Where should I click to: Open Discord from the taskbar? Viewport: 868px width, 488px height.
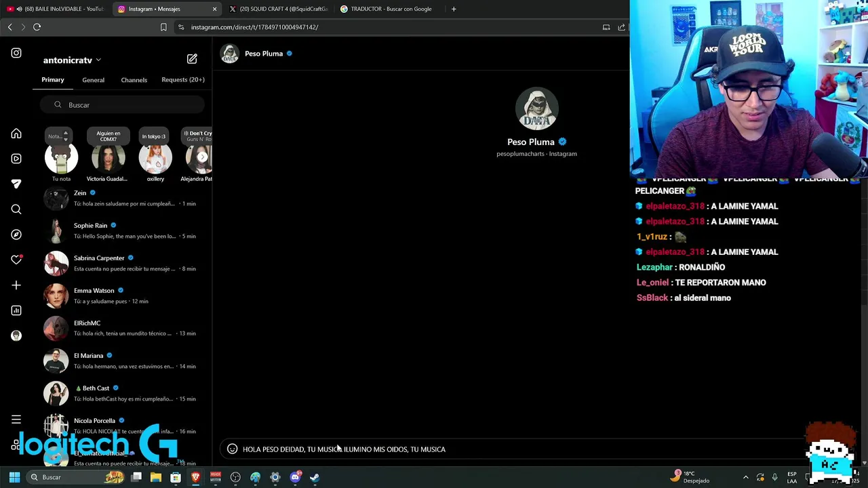pos(295,477)
